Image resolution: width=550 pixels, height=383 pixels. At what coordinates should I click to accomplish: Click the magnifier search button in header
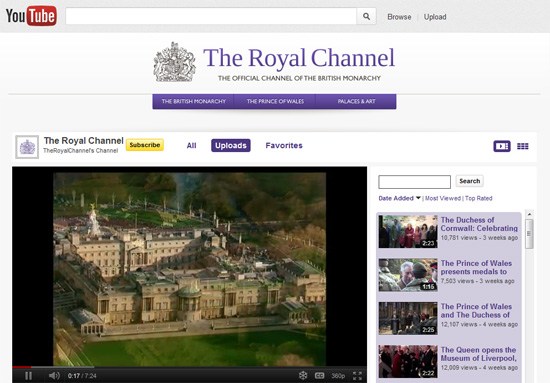tap(366, 16)
